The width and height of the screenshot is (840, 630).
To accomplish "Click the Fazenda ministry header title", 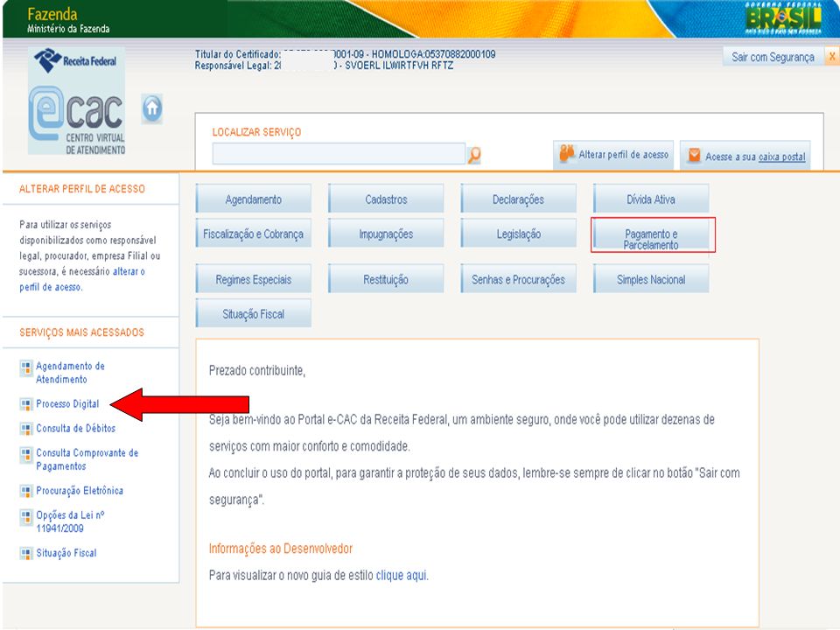I will pos(52,14).
